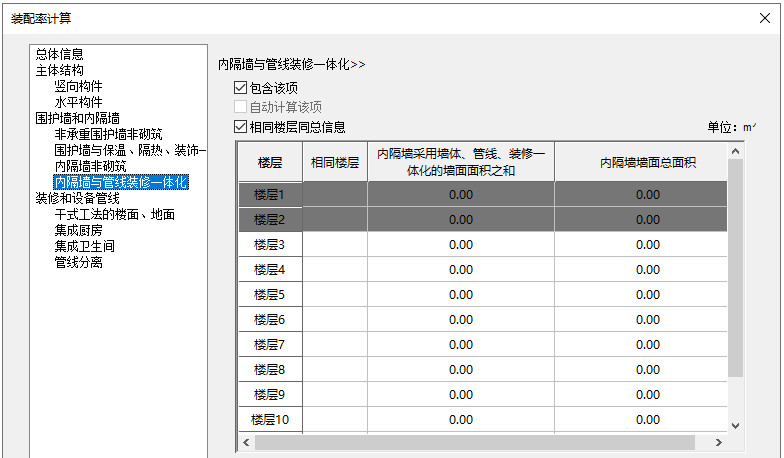This screenshot has height=458, width=784.
Task: Close the 装配率计算 dialog window
Action: point(765,19)
